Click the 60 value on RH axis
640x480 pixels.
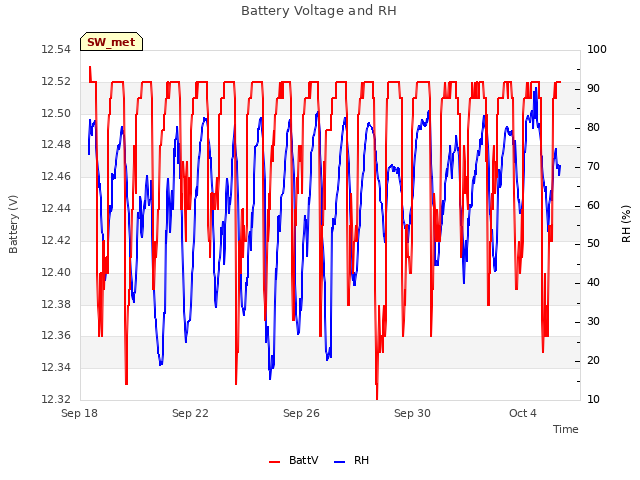tap(593, 205)
